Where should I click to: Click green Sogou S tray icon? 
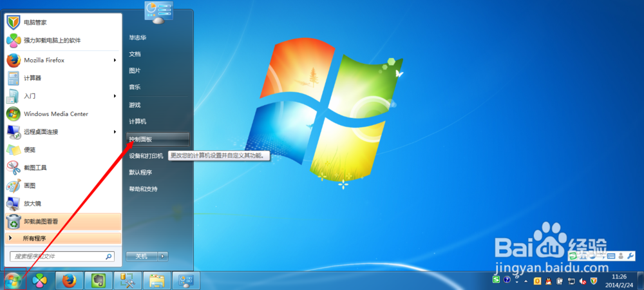[496, 280]
